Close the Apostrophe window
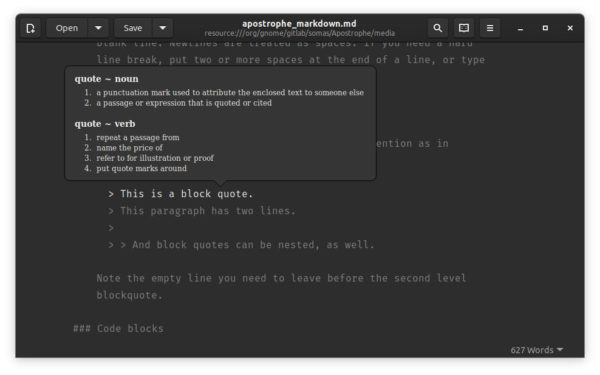Screen dimensions: 600x375 tap(570, 28)
